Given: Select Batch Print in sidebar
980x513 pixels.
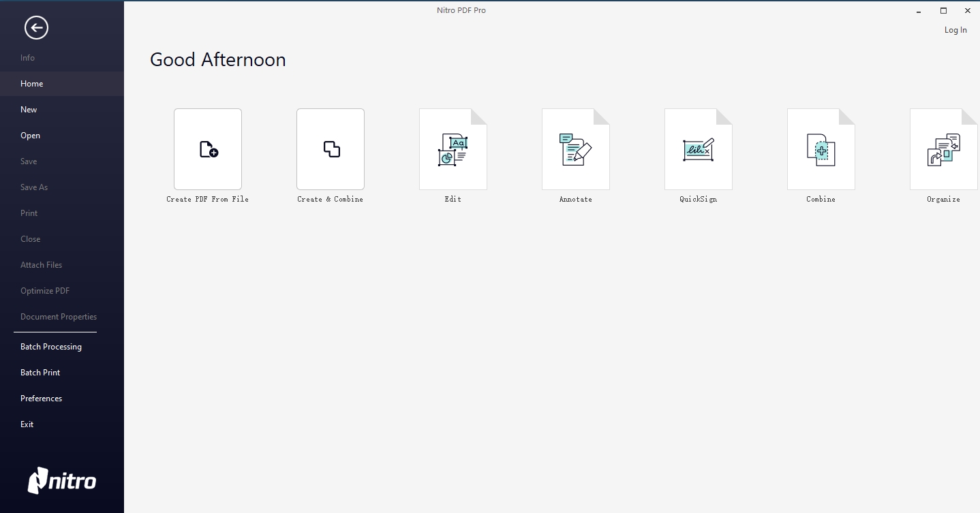Looking at the screenshot, I should [x=40, y=373].
